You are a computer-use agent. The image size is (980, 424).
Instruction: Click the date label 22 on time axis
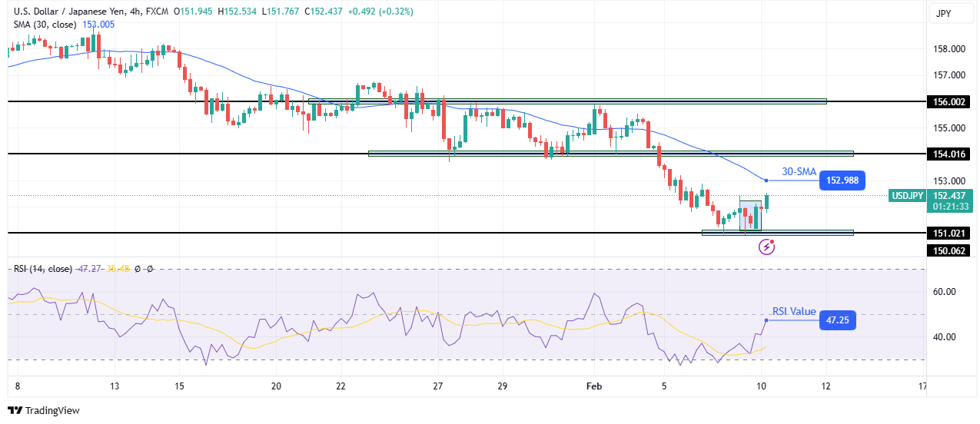[341, 386]
